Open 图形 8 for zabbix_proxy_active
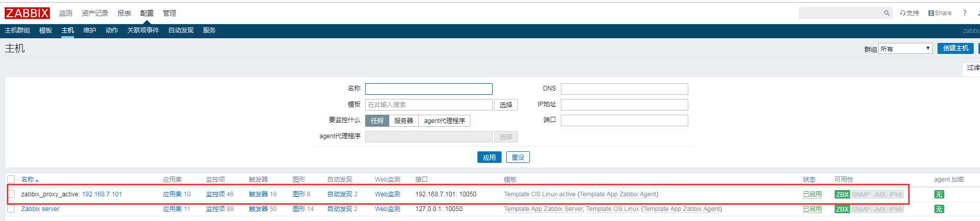 click(x=299, y=194)
